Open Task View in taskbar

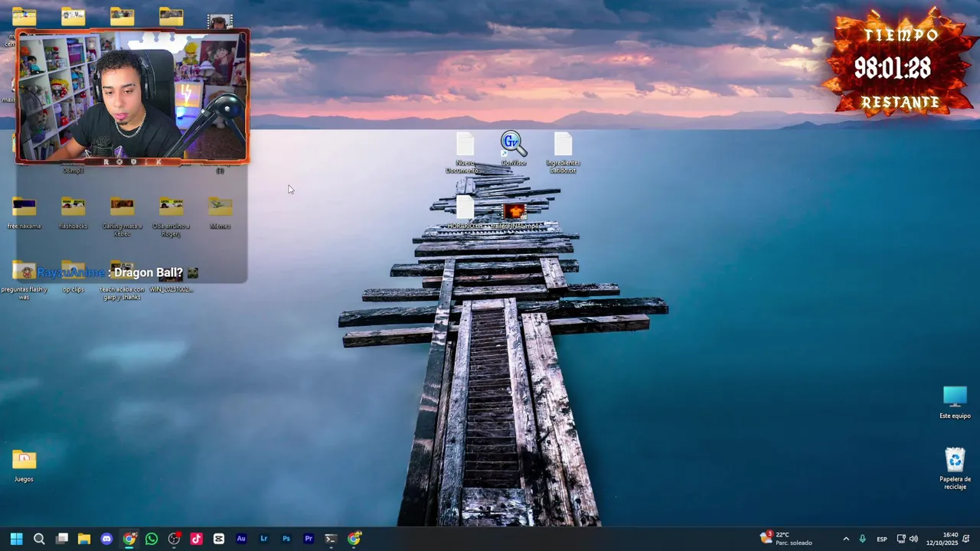pos(62,539)
